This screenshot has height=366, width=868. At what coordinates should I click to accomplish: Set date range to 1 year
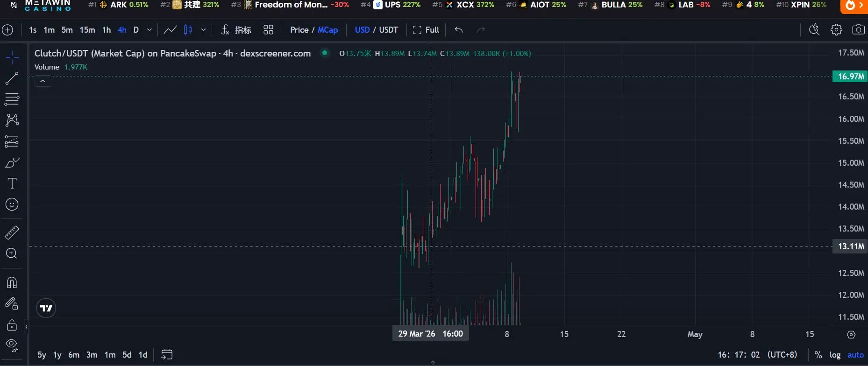pyautogui.click(x=57, y=355)
